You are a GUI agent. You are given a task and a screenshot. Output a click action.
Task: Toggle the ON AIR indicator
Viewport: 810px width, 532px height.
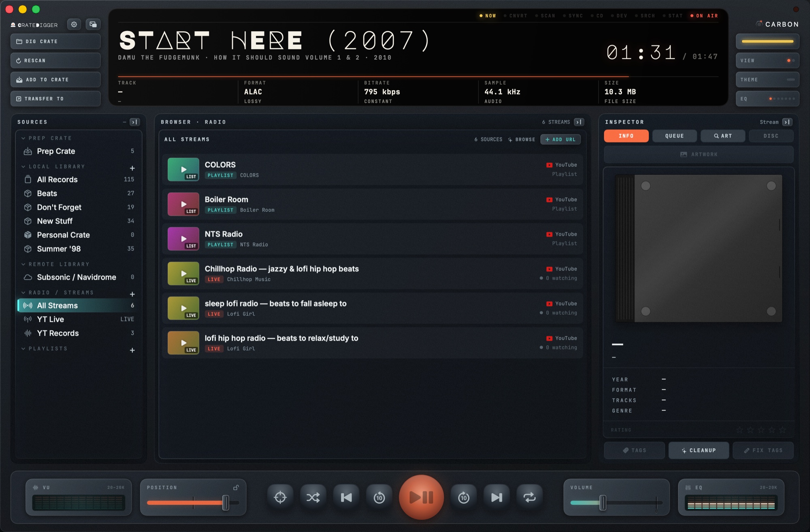pyautogui.click(x=704, y=16)
